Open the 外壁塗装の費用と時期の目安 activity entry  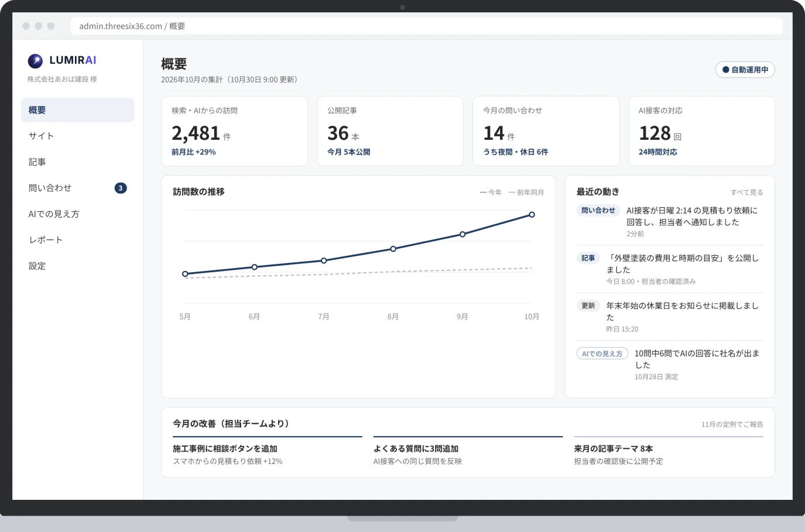[670, 269]
